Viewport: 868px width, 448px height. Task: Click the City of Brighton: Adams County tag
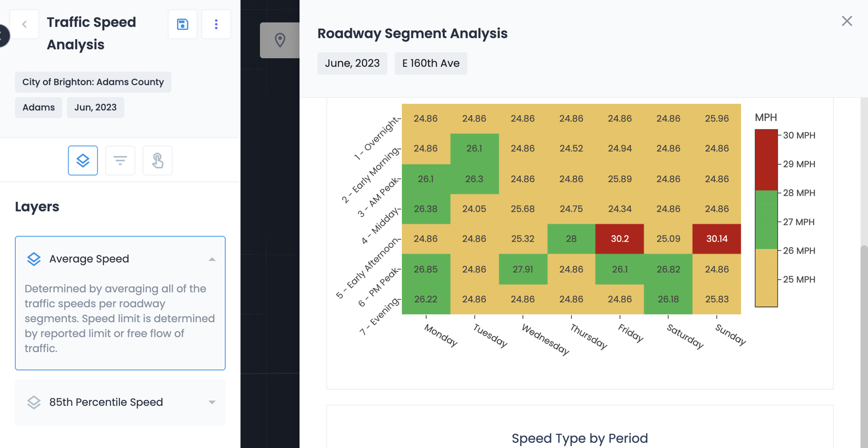point(93,82)
